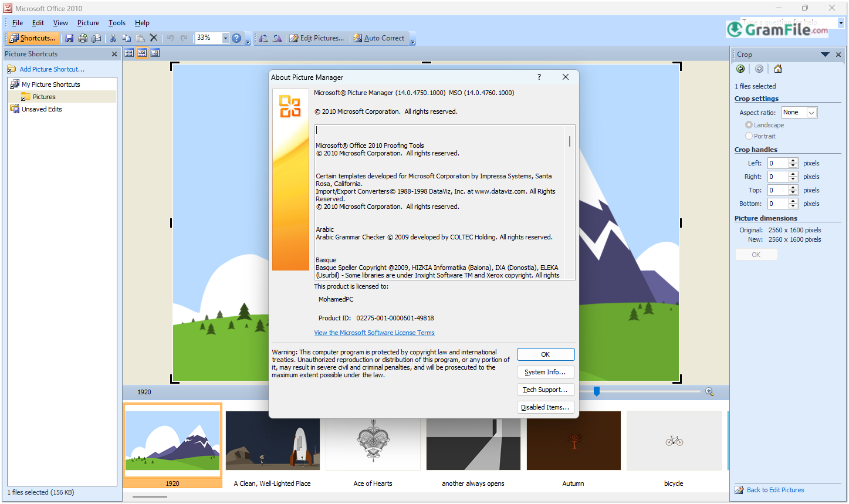Open the View menu
The width and height of the screenshot is (849, 504).
click(60, 23)
